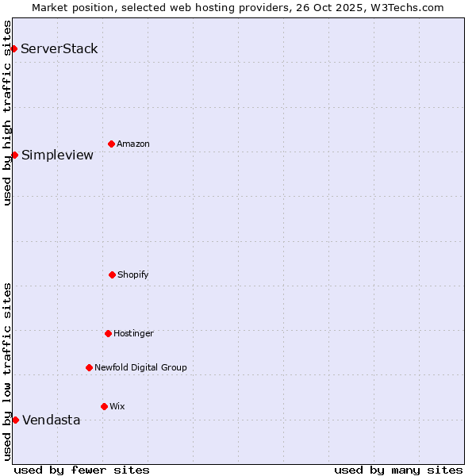This screenshot has width=476, height=476.
Task: Click the Hostinger red dot marker
Action: coord(108,333)
